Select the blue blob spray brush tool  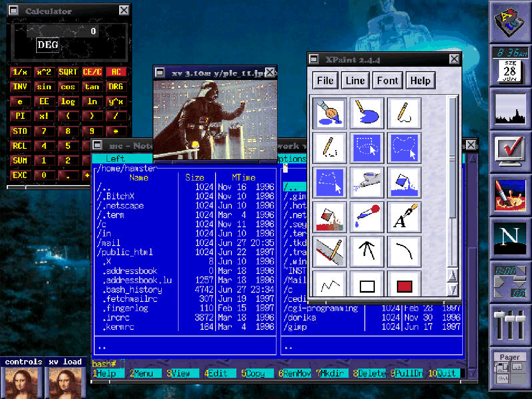[367, 113]
